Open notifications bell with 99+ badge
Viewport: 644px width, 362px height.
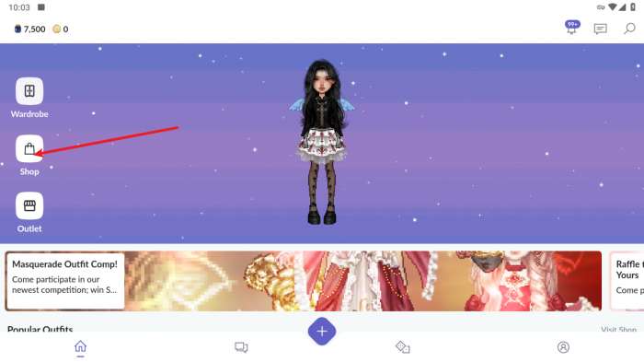571,28
